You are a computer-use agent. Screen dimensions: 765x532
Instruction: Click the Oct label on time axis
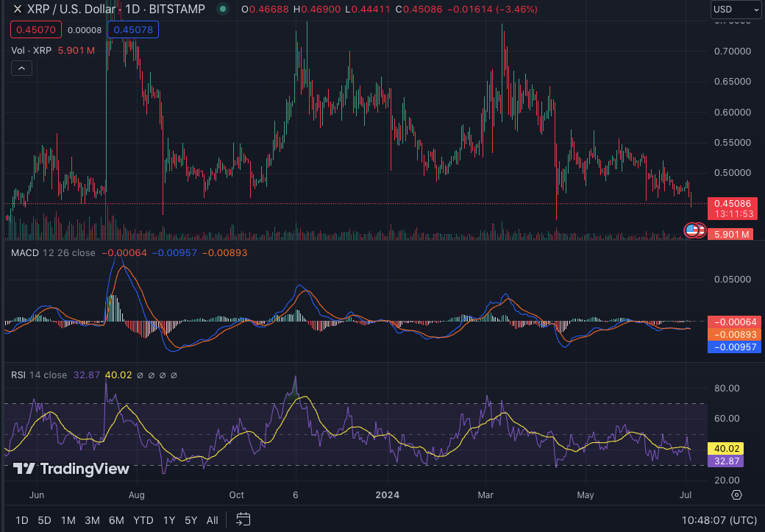237,495
